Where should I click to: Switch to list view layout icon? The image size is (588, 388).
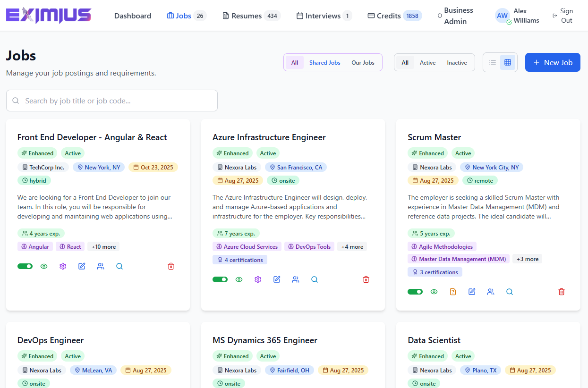point(493,62)
